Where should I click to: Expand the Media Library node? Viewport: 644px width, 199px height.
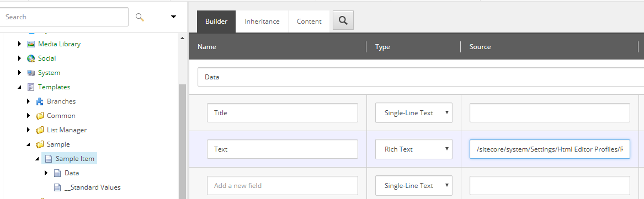coord(19,44)
